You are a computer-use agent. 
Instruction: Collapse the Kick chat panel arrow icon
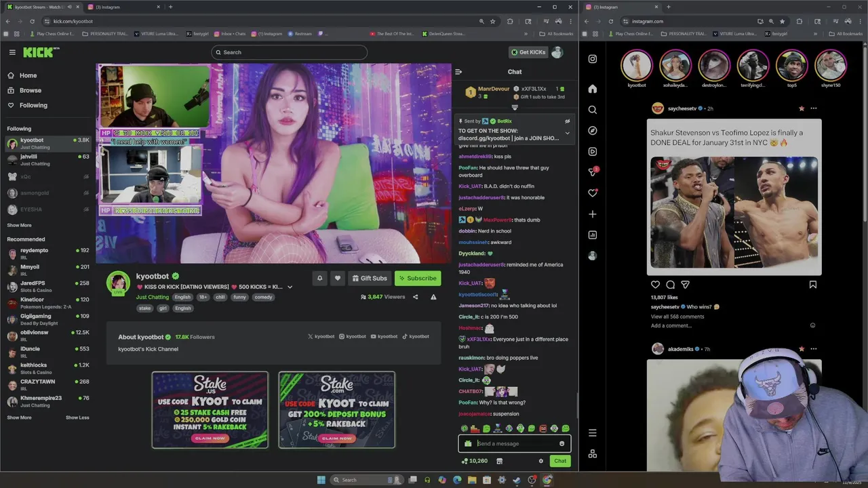pos(458,72)
